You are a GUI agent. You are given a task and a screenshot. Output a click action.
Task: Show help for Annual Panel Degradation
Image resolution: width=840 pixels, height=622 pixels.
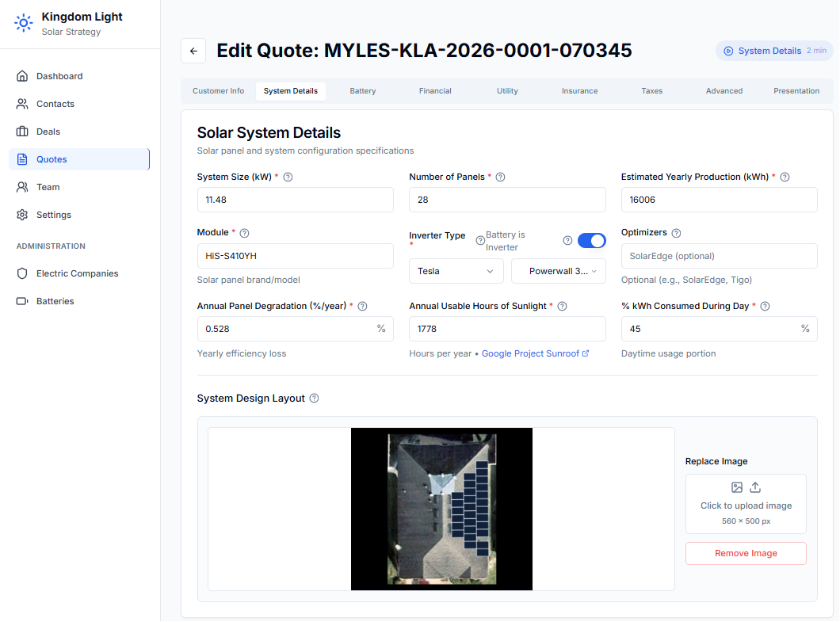click(362, 307)
